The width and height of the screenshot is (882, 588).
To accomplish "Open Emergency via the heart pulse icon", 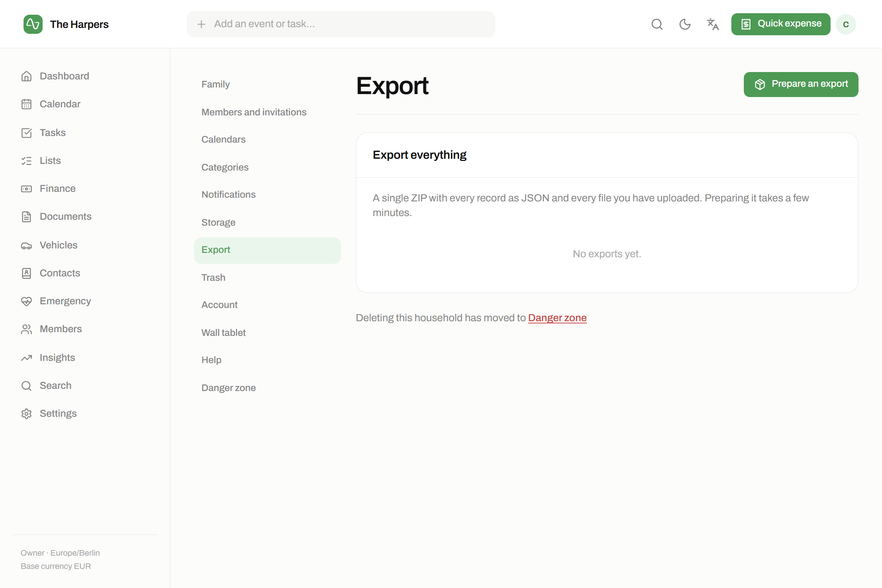I will click(x=26, y=301).
